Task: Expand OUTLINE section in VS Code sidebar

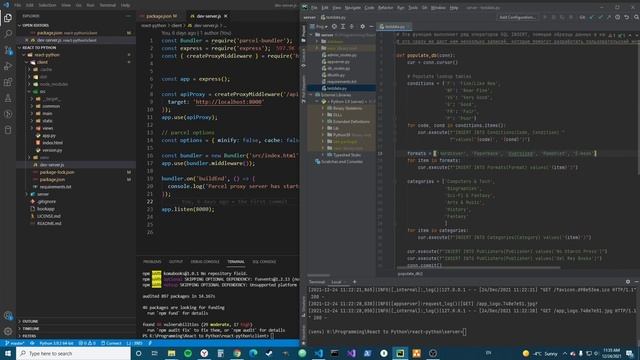Action: tap(20, 321)
